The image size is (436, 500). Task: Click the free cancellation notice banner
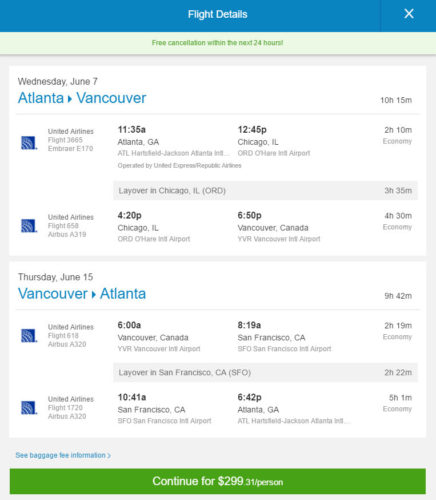tap(218, 43)
